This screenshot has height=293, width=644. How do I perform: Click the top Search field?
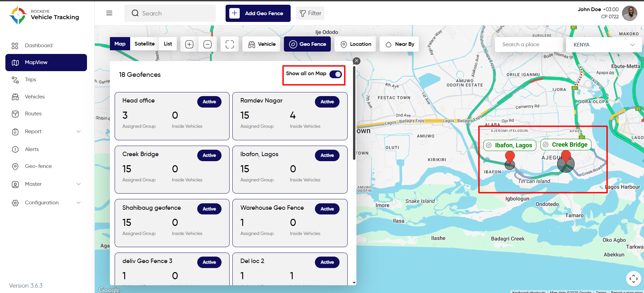(170, 13)
